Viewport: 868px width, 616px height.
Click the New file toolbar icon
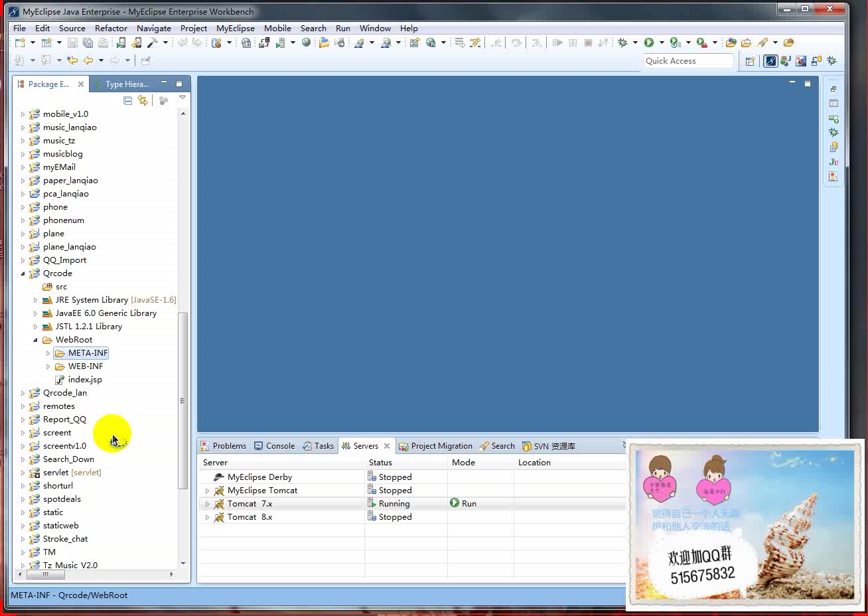coord(20,42)
